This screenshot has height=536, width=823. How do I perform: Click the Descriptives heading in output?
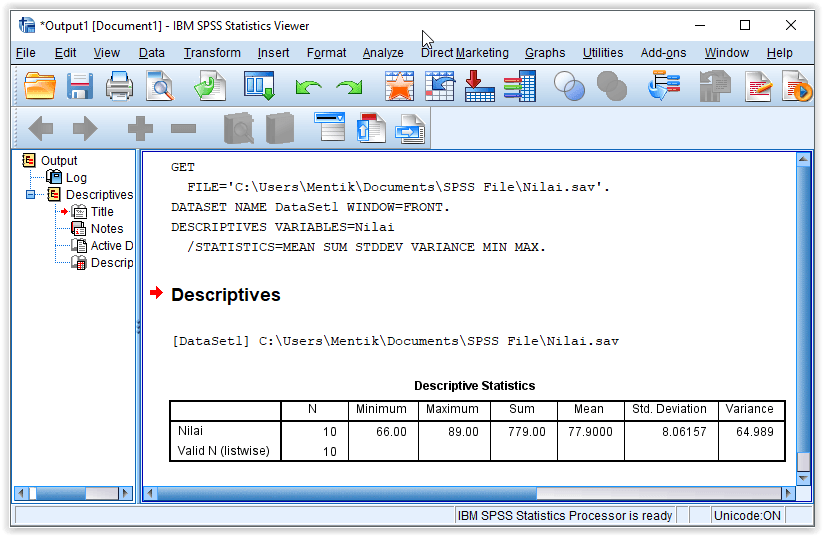pos(226,295)
